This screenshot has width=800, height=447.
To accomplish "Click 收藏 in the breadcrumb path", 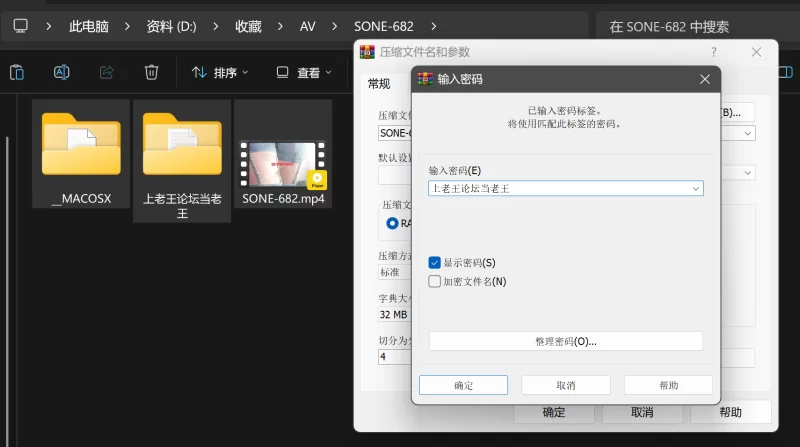I will tap(248, 26).
